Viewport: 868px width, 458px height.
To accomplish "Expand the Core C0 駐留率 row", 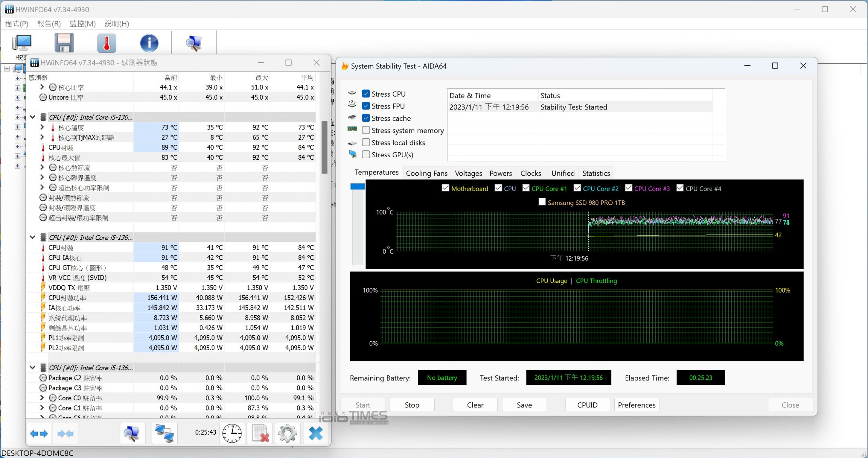I will [x=42, y=398].
